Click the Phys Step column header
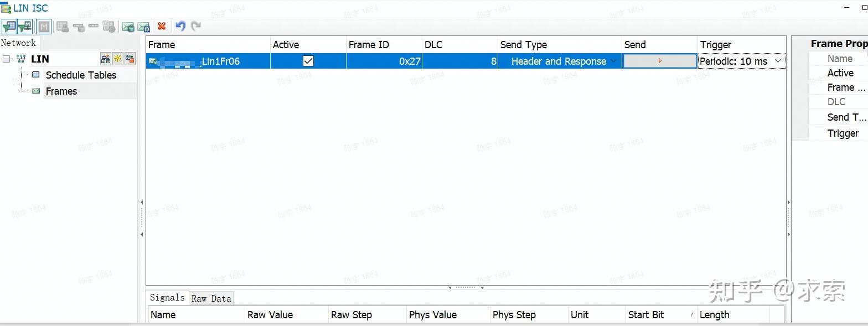Image resolution: width=868 pixels, height=326 pixels. click(529, 315)
